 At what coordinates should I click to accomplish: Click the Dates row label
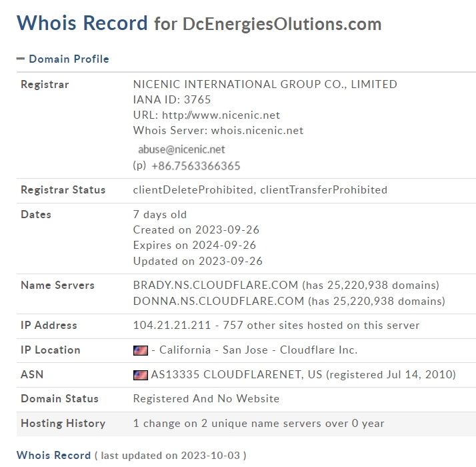pos(36,215)
